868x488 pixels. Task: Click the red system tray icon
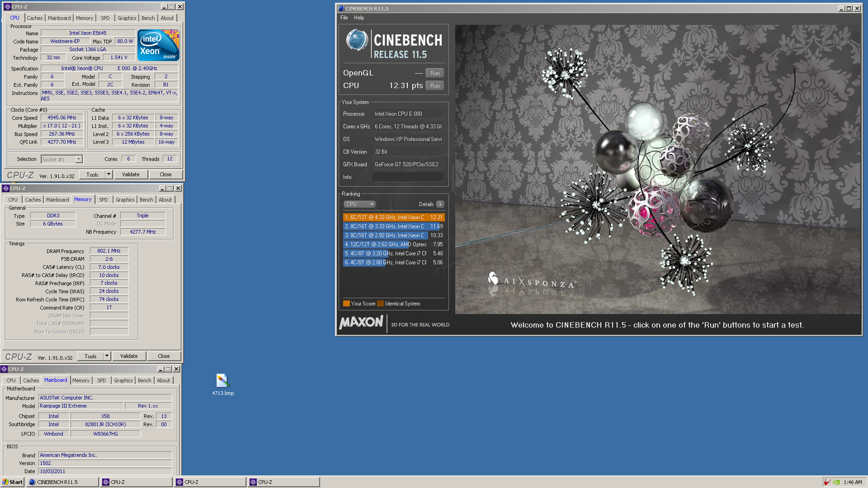click(827, 482)
